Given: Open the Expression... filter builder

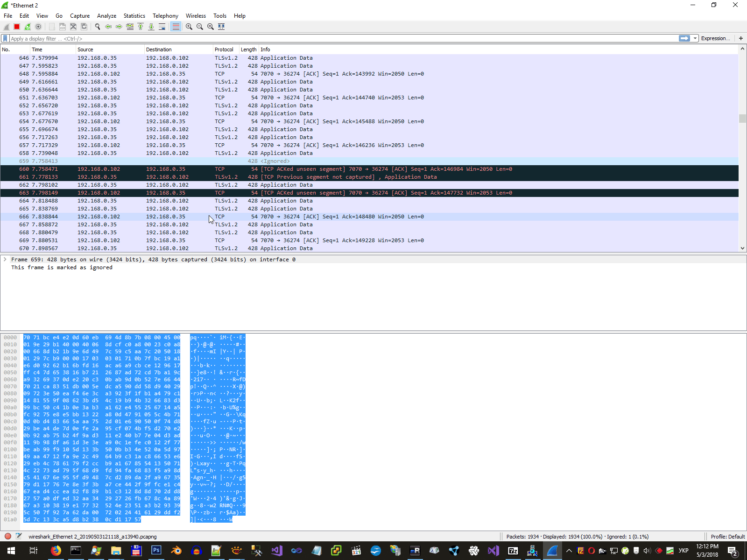Looking at the screenshot, I should tap(715, 38).
